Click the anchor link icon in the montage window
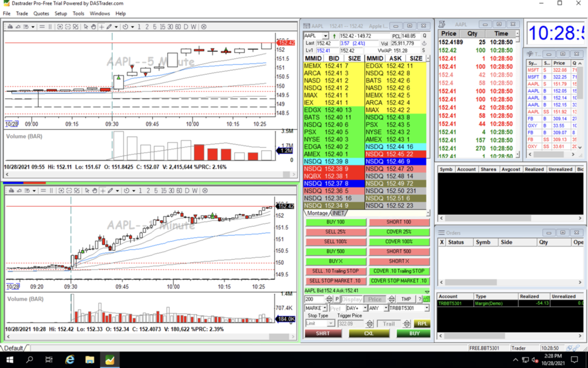588x368 pixels. [423, 43]
